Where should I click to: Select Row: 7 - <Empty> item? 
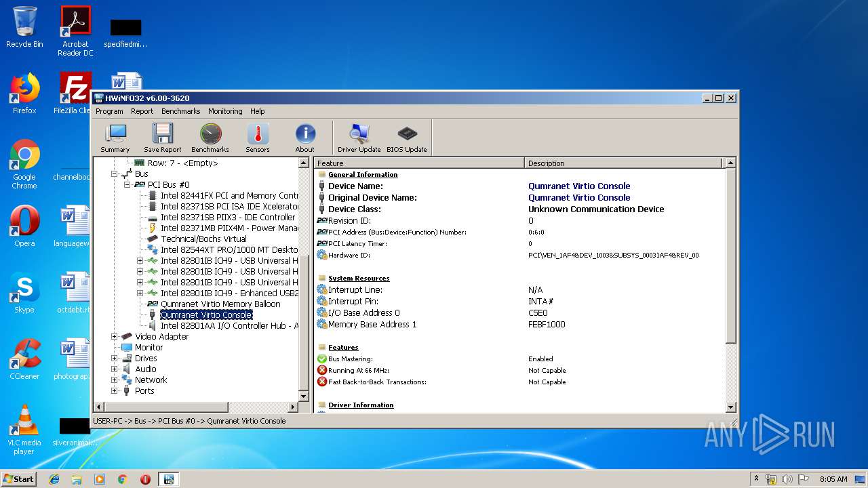pyautogui.click(x=182, y=163)
